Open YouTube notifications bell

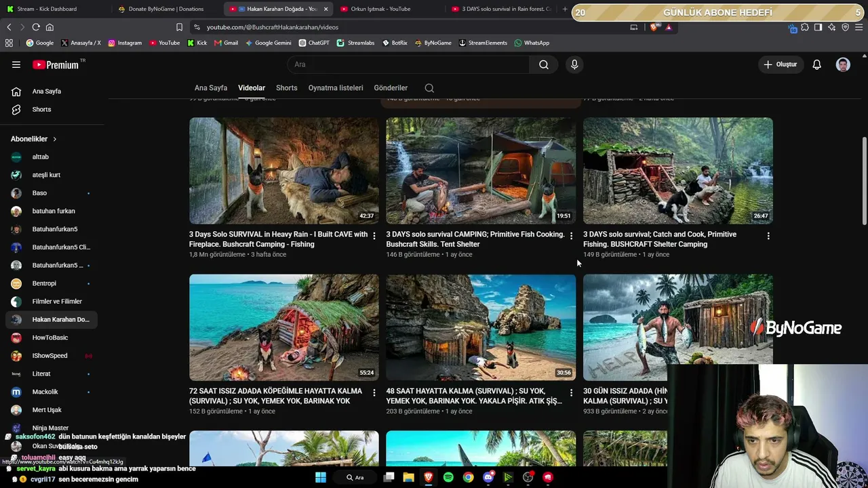(x=817, y=64)
